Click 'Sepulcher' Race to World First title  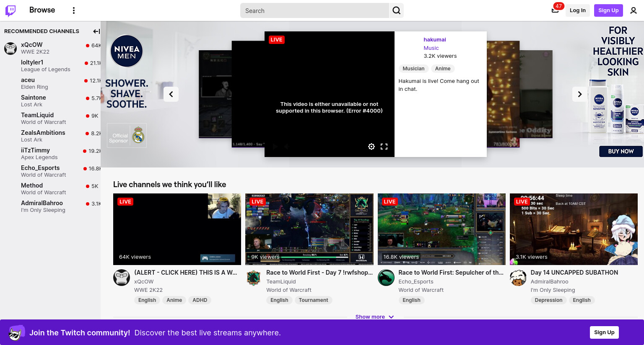[x=451, y=273]
